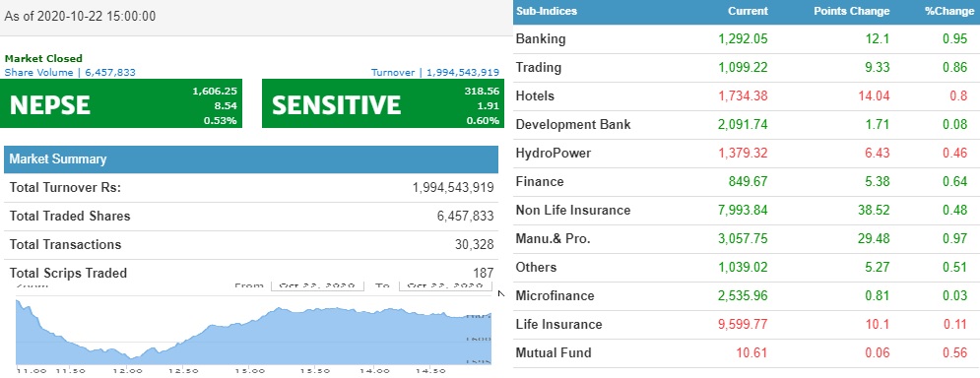Click Microfinance current value 2,535.96
Image resolution: width=980 pixels, height=378 pixels.
point(743,295)
